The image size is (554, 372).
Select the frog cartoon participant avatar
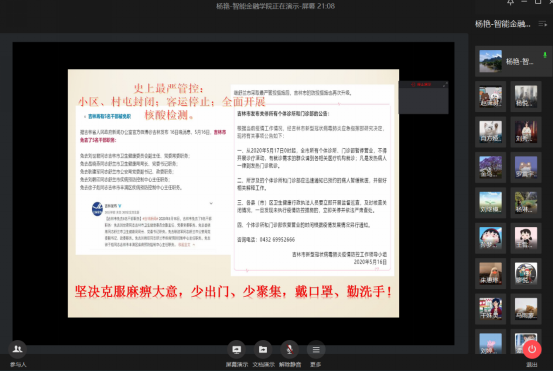[526, 167]
